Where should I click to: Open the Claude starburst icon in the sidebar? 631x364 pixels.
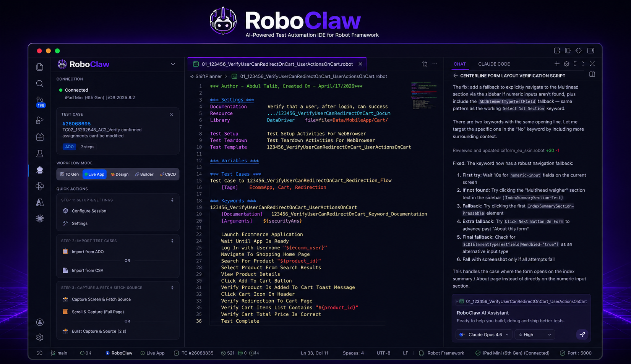coord(40,218)
